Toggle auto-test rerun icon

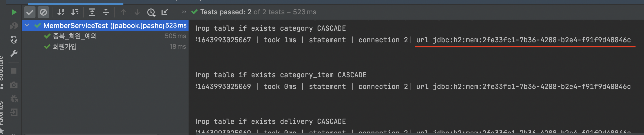pos(14,40)
